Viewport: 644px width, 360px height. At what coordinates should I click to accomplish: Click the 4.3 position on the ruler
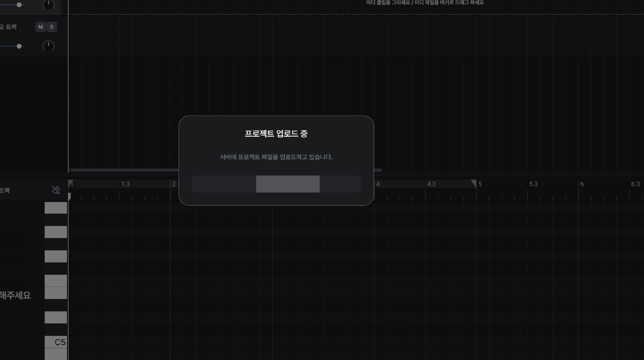[x=431, y=184]
